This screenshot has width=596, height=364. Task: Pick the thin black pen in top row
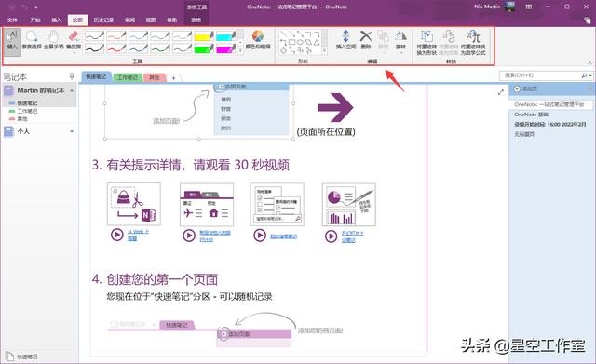tap(94, 36)
